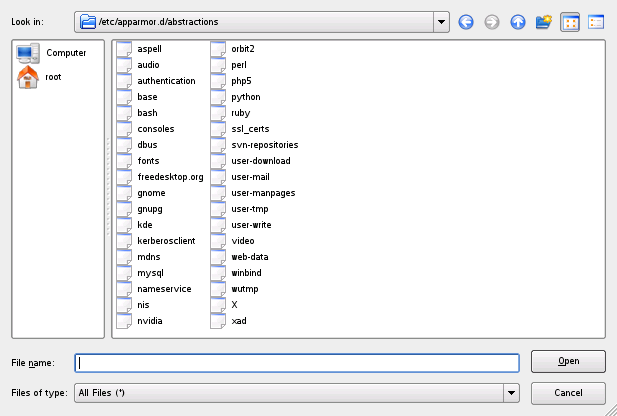
Task: Select the kerberosclient file icon
Action: 124,241
